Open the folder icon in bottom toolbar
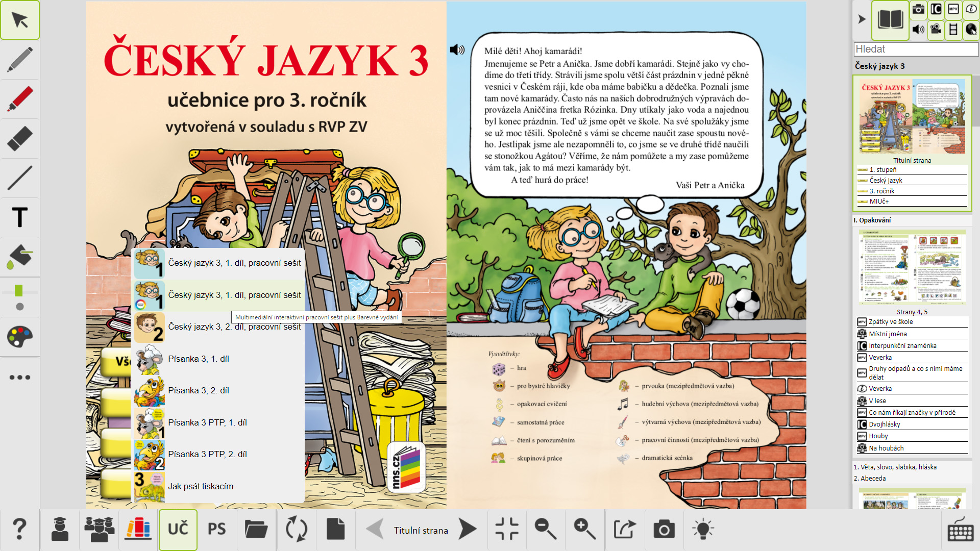The image size is (980, 551). pyautogui.click(x=256, y=530)
